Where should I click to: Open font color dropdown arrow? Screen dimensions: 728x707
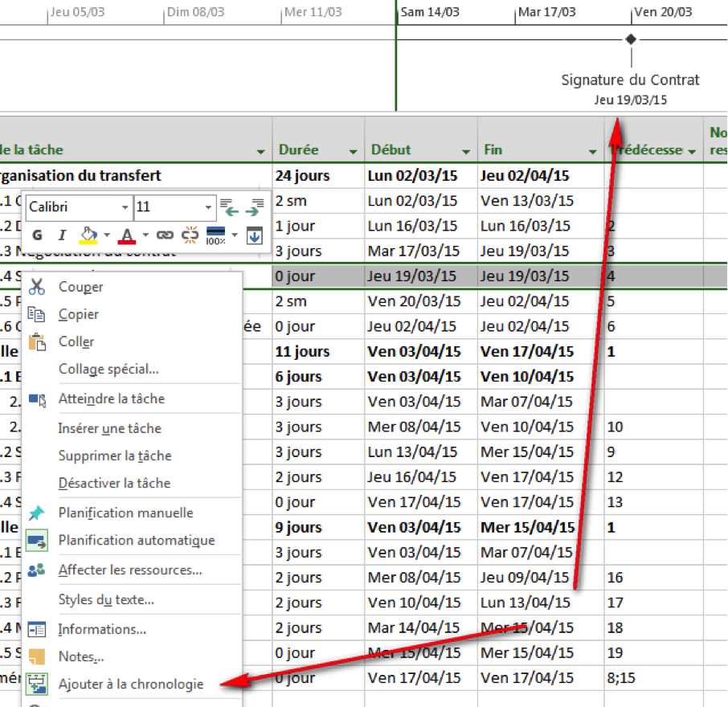click(x=145, y=235)
